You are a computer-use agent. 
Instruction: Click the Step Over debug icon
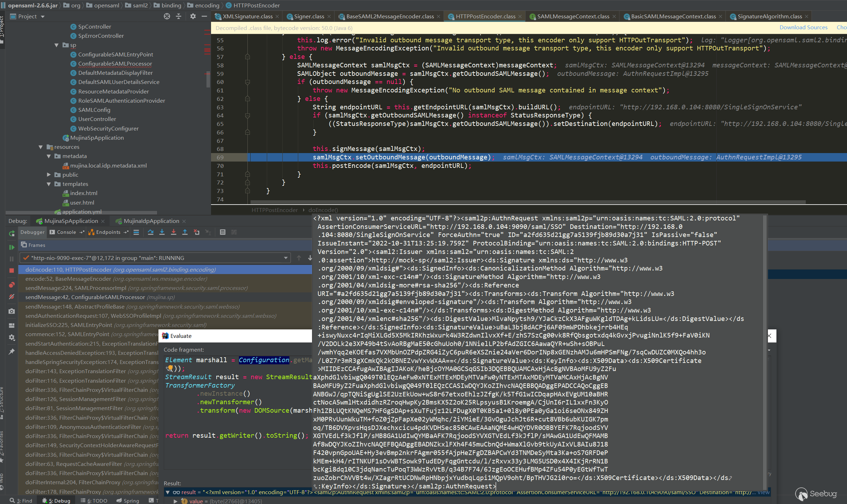pyautogui.click(x=151, y=232)
